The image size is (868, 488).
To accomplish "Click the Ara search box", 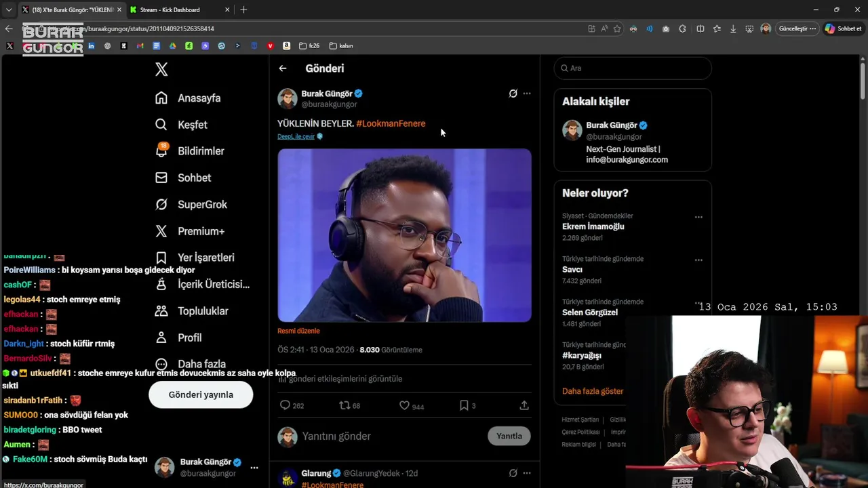I will pos(633,68).
